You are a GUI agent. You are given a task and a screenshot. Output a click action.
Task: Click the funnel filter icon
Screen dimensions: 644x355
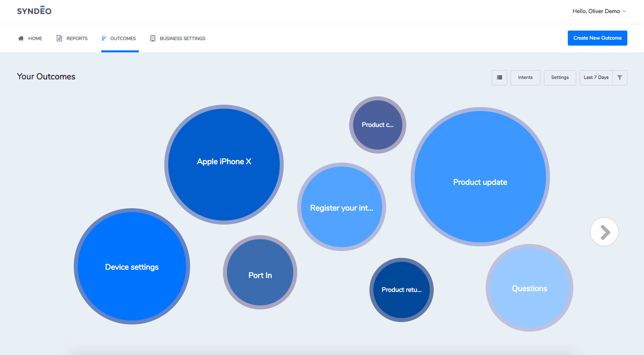pyautogui.click(x=620, y=78)
